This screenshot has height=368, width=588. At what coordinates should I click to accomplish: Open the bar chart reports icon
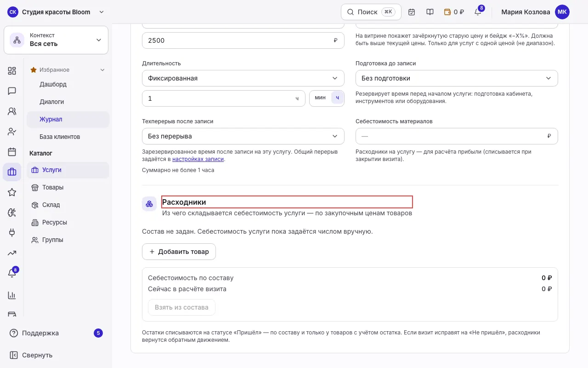click(12, 295)
